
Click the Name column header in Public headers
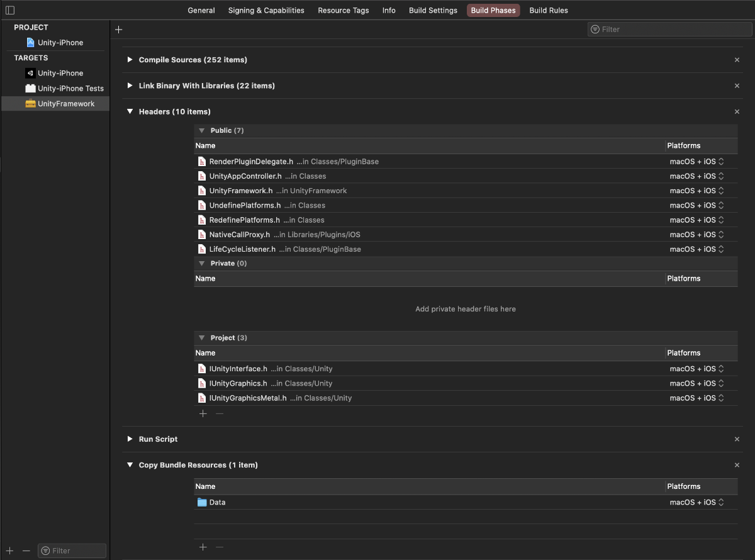[430, 145]
